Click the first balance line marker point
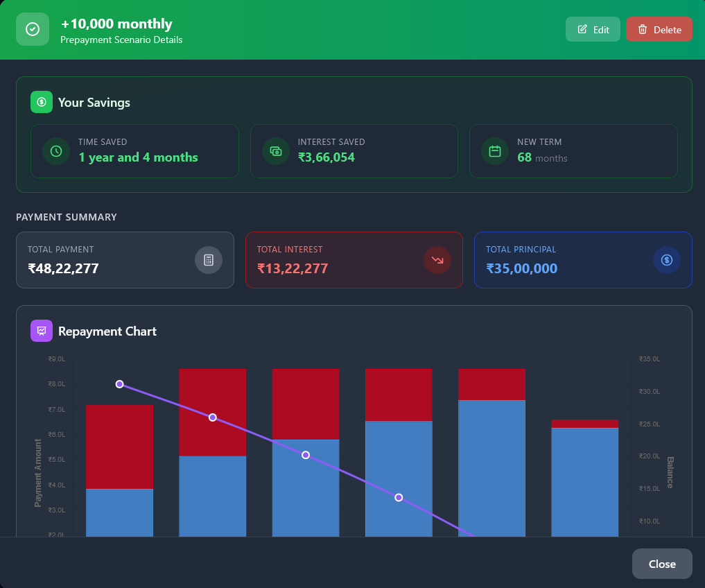Image resolution: width=705 pixels, height=588 pixels. [119, 383]
